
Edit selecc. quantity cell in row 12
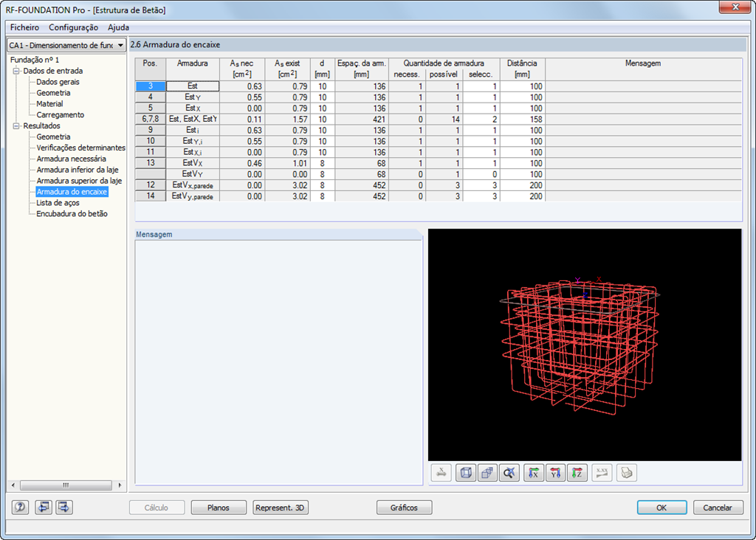pos(481,185)
